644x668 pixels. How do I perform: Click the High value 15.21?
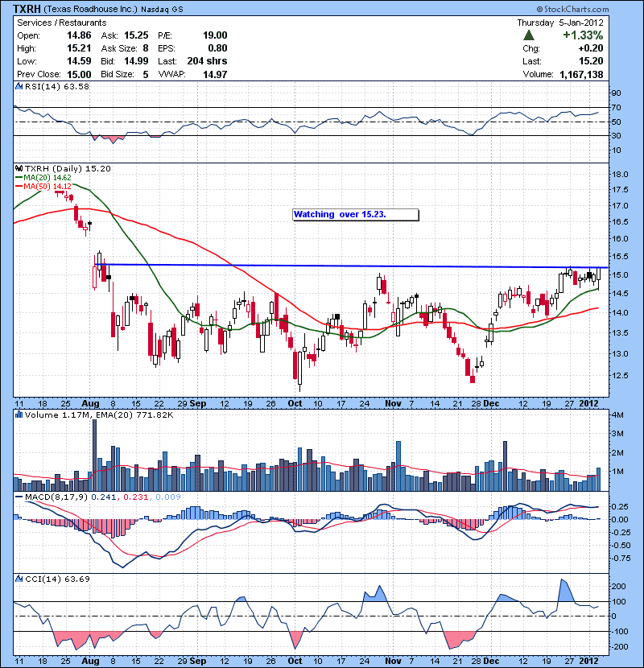coord(79,48)
